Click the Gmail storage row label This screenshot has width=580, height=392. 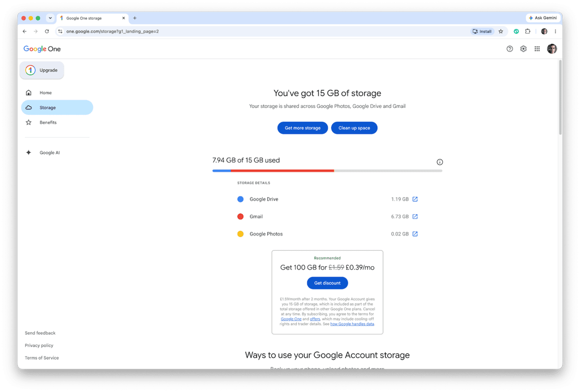coord(256,217)
